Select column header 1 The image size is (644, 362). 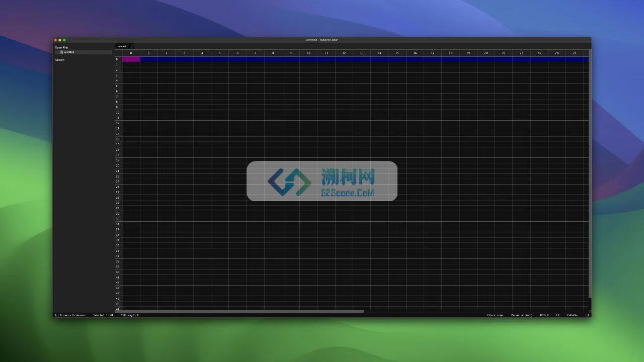(149, 53)
